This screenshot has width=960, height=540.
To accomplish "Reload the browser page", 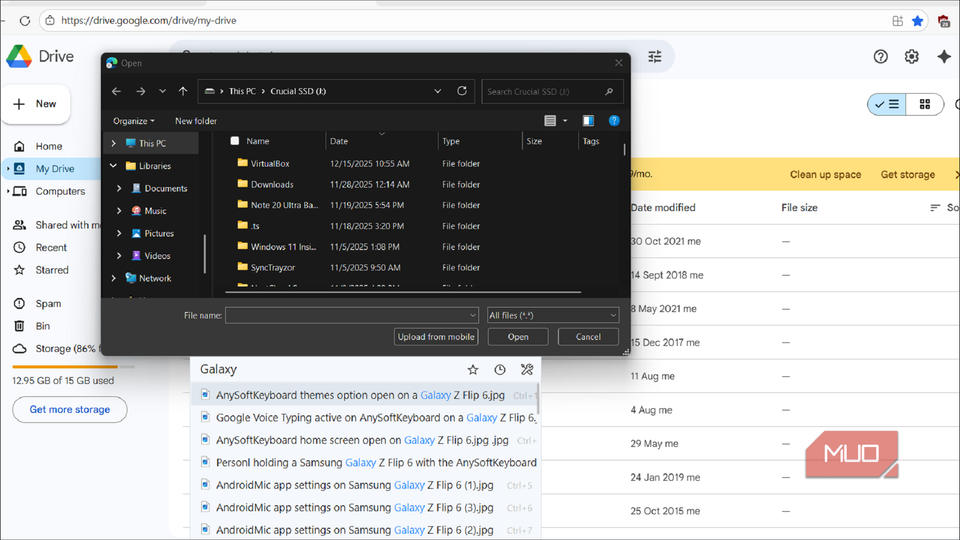I will 24,21.
